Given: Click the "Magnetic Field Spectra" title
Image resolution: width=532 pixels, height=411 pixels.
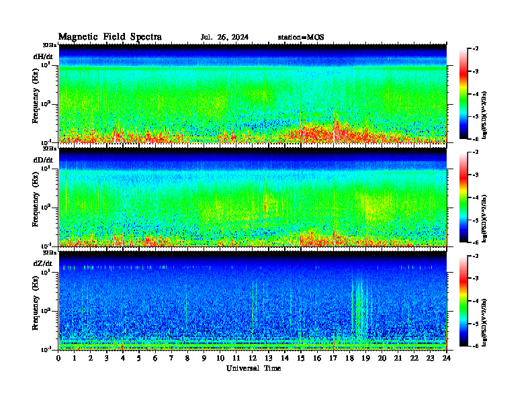Looking at the screenshot, I should (x=110, y=37).
